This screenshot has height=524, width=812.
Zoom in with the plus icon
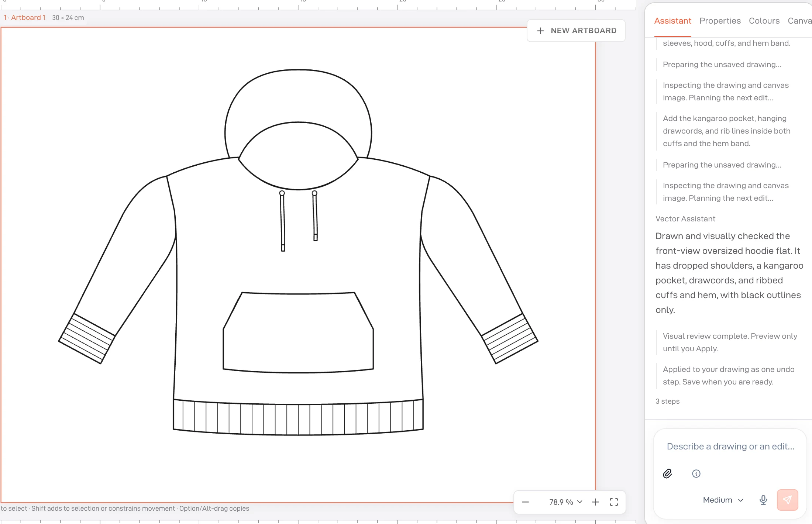[x=595, y=502]
